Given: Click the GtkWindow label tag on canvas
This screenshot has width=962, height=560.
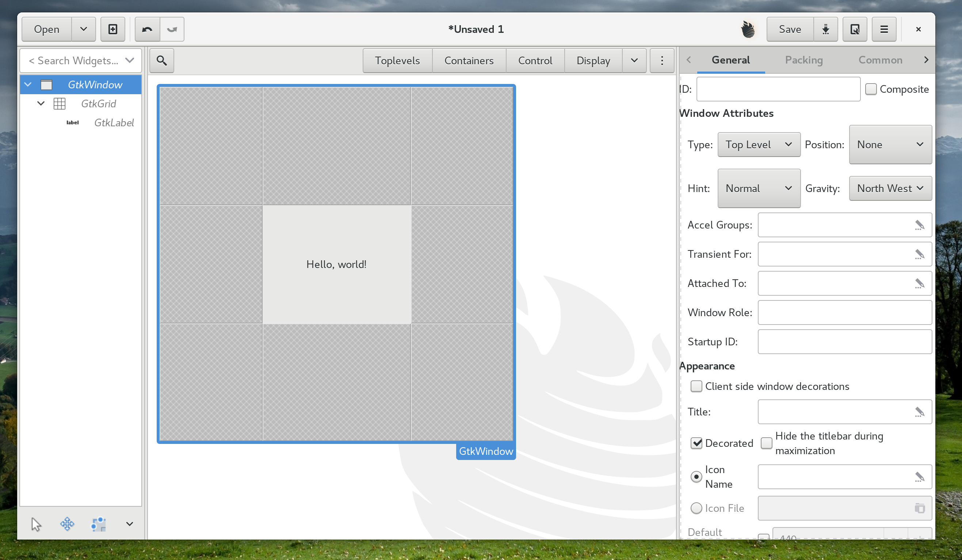Looking at the screenshot, I should pyautogui.click(x=486, y=451).
